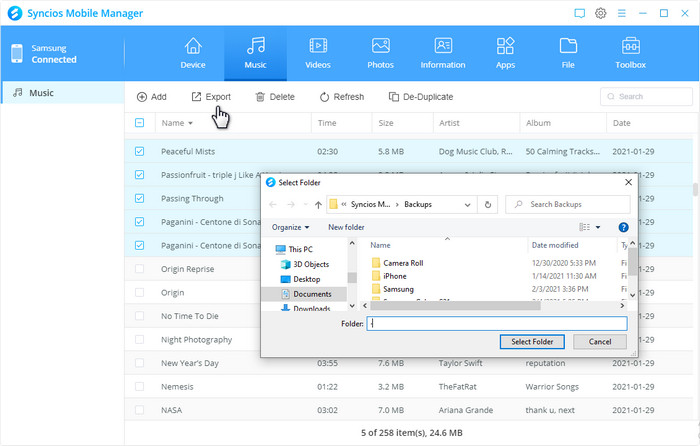Go to the Photos tab
This screenshot has width=700, height=446.
point(380,54)
